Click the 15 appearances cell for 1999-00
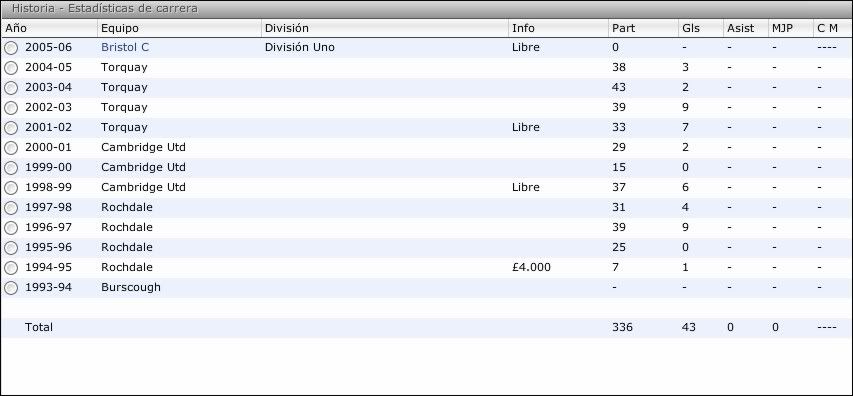The image size is (853, 396). [x=619, y=167]
